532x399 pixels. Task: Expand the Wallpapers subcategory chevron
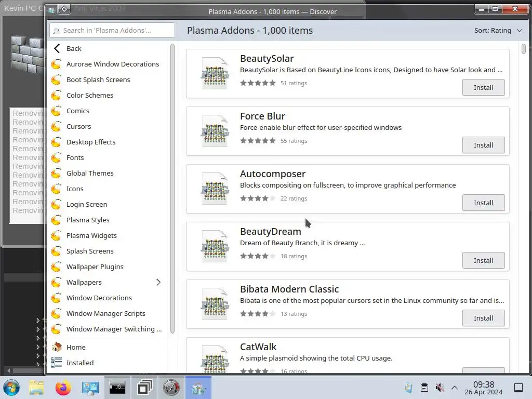tap(158, 282)
